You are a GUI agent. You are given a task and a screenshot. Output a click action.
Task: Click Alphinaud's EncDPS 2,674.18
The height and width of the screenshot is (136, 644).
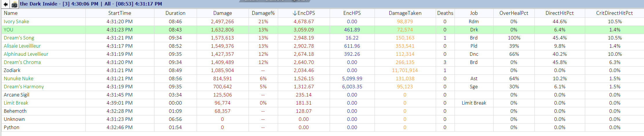pos(304,54)
